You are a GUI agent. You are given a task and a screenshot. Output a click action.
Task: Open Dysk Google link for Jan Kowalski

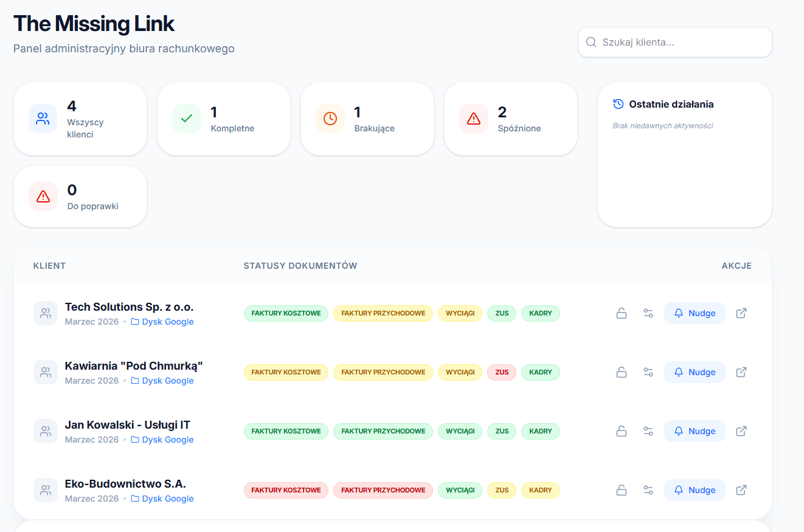coord(162,440)
